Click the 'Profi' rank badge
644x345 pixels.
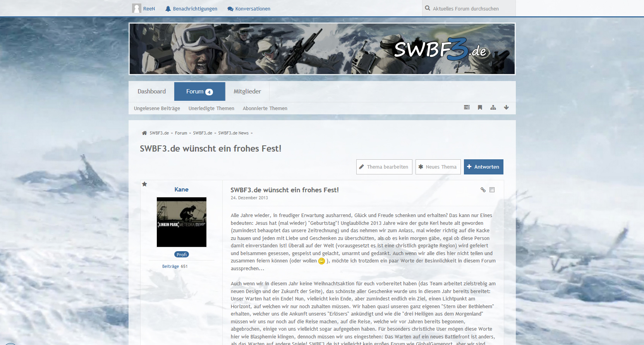coord(182,255)
